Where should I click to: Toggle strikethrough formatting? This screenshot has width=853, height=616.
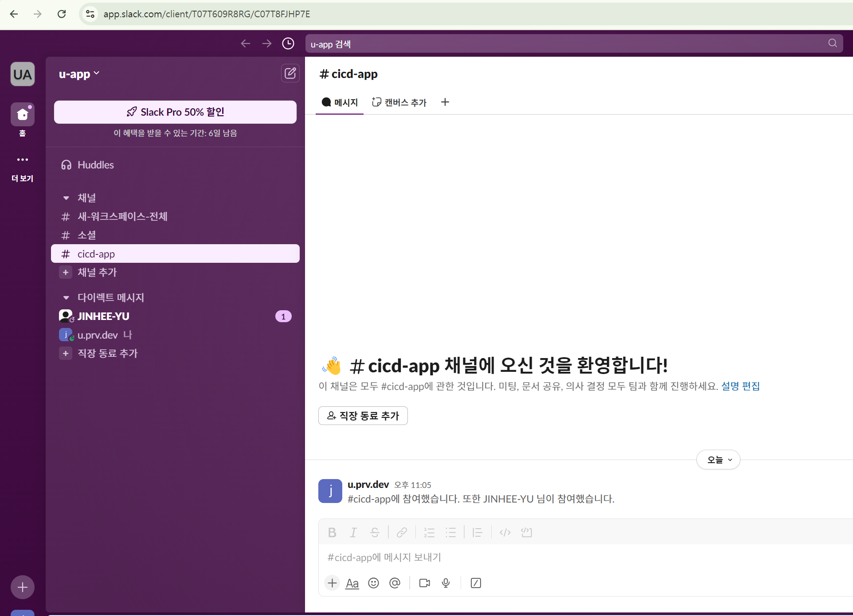[375, 532]
